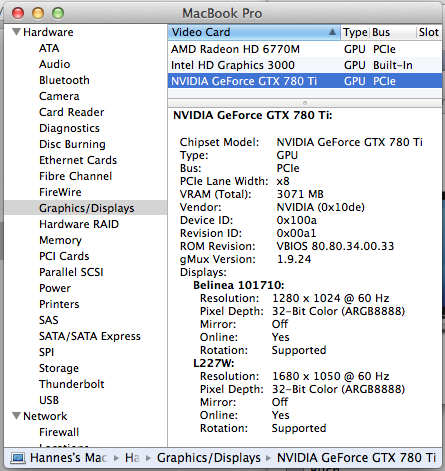This screenshot has width=445, height=471.
Task: Open Bluetooth hardware info
Action: click(64, 80)
